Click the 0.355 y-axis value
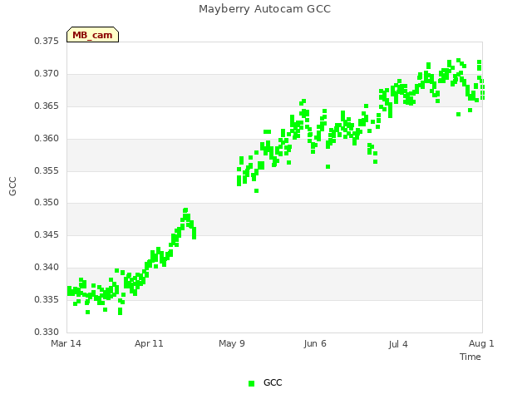This screenshot has height=399, width=532. [47, 170]
